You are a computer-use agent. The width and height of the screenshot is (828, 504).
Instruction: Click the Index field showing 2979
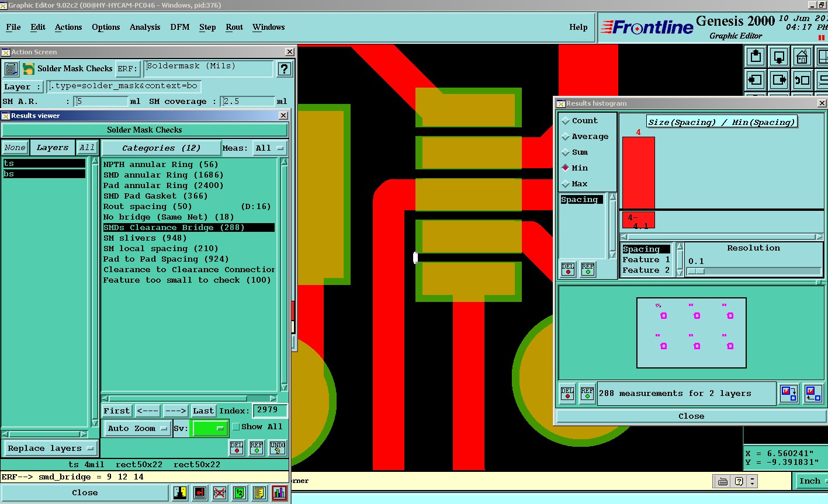click(x=269, y=411)
